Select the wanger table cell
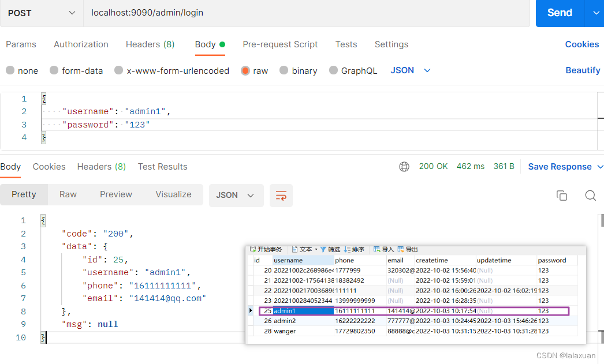604x364 pixels. 303,331
